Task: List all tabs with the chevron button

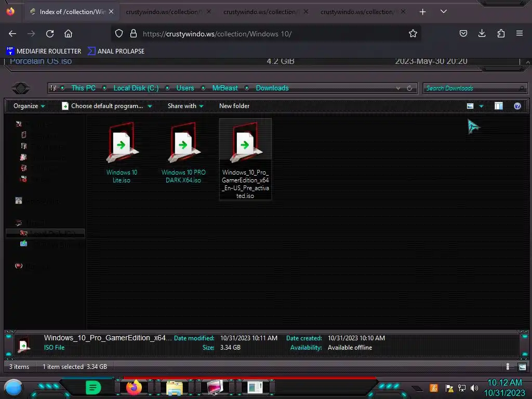Action: (x=443, y=11)
